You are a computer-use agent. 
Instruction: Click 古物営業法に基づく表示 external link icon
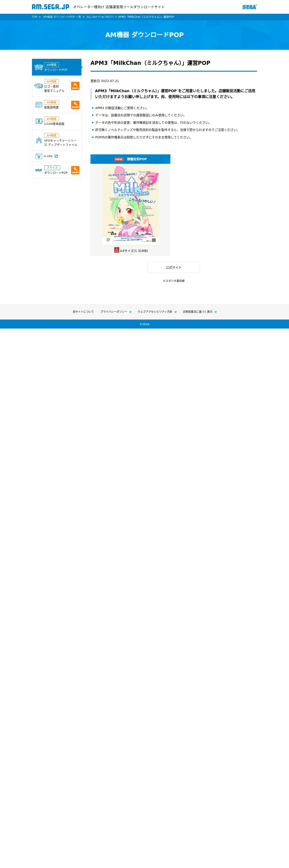pyautogui.click(x=215, y=312)
